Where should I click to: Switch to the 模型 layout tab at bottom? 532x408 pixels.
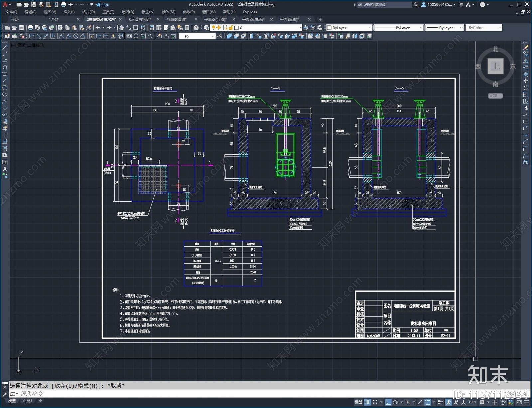pyautogui.click(x=12, y=401)
